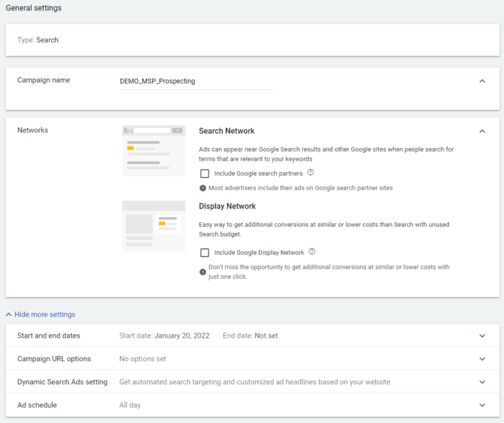The height and width of the screenshot is (423, 504).
Task: Click info icon next to search partner notice
Action: point(203,188)
